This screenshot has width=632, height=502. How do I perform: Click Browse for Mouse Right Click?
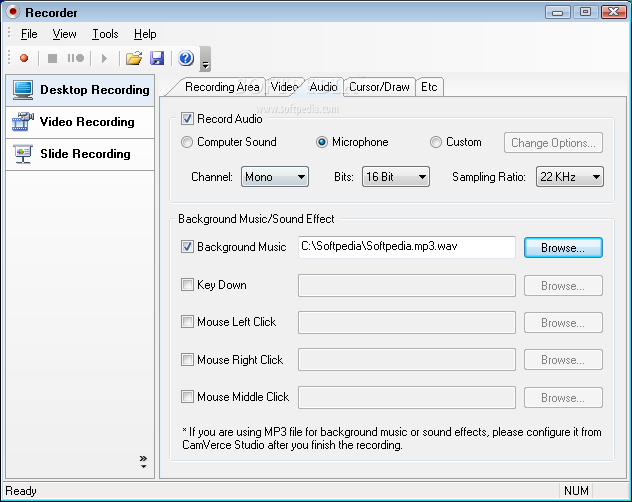click(563, 360)
